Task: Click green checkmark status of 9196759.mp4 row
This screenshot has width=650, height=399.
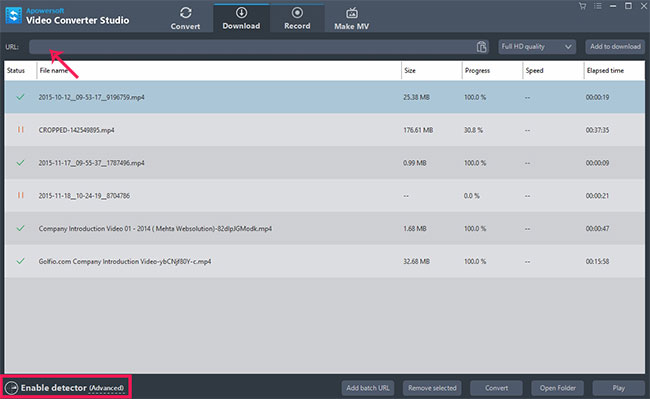Action: [x=20, y=97]
